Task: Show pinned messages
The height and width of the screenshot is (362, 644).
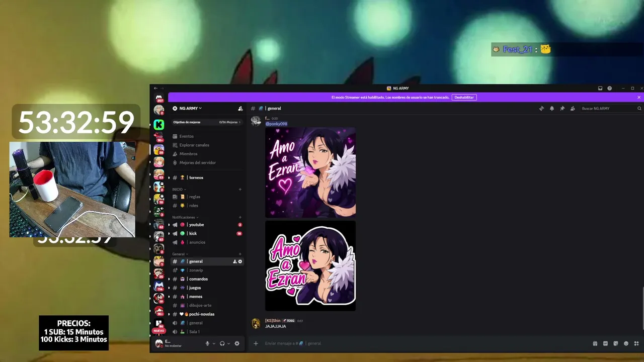Action: [562, 109]
